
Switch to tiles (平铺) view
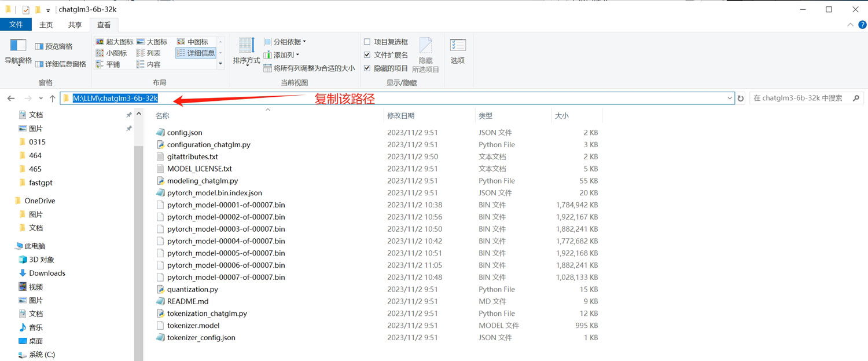coord(108,64)
